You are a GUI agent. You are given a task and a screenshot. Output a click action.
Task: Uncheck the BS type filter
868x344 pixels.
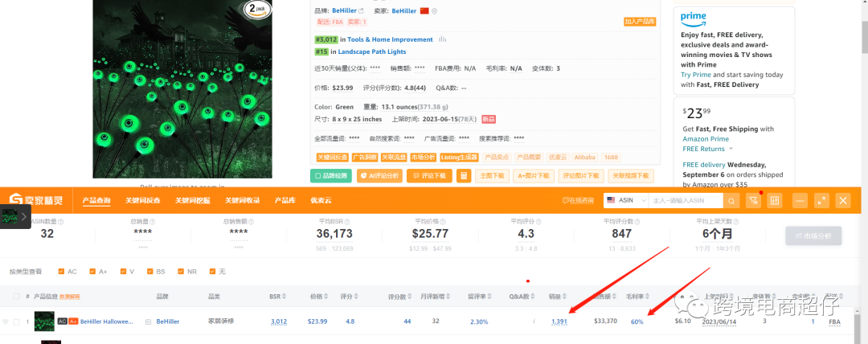149,272
